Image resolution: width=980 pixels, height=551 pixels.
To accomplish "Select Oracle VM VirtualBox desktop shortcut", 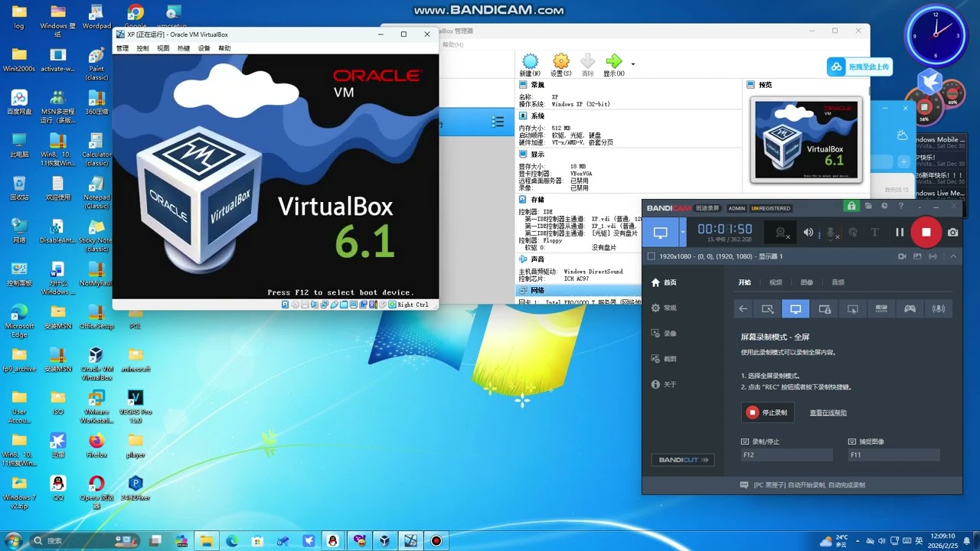I will pyautogui.click(x=96, y=363).
